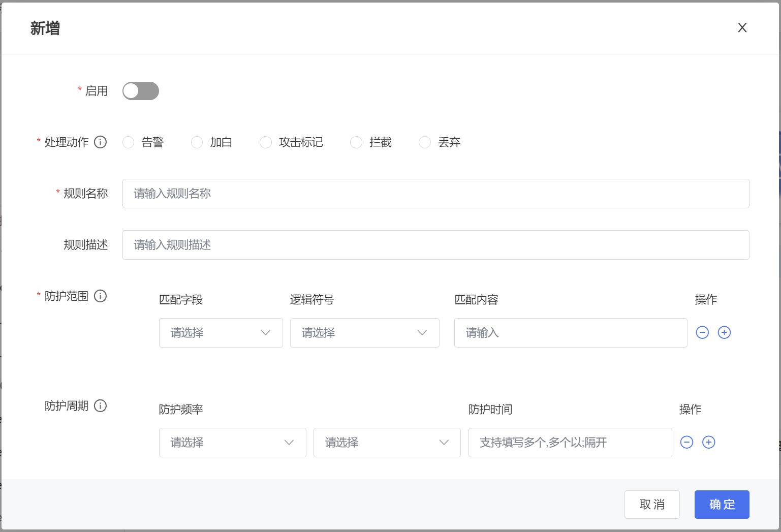Image resolution: width=781 pixels, height=532 pixels.
Task: Toggle the 启用 switch
Action: 141,91
